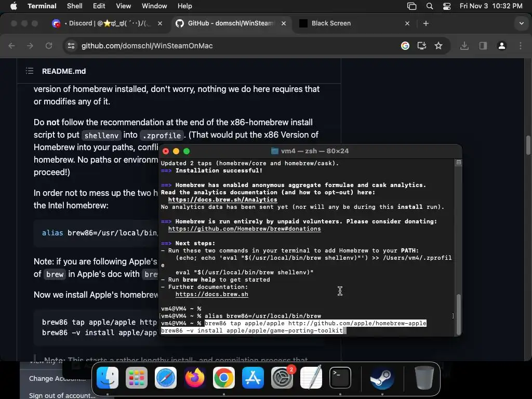Click the alias brew86 code block

(96, 233)
